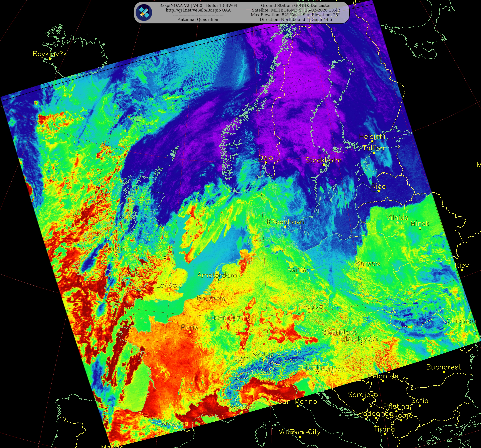Image resolution: width=481 pixels, height=448 pixels.
Task: Click the yellow cross ground station marker
Action: tap(165, 257)
